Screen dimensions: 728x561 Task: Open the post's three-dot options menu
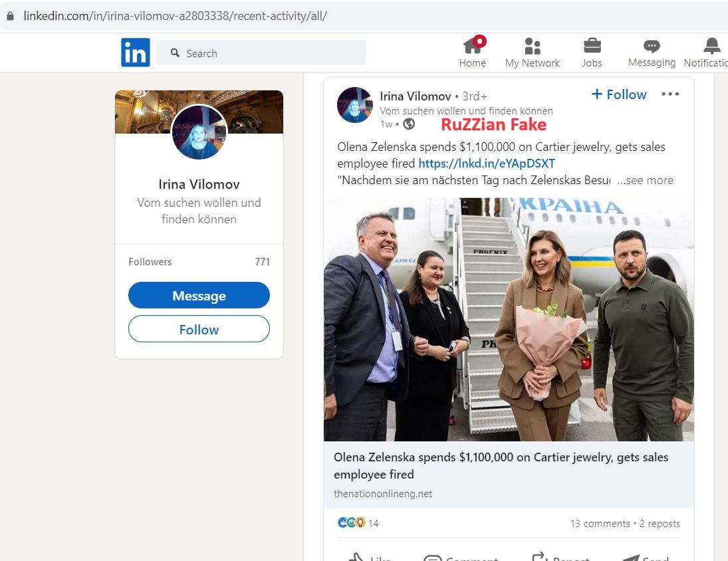670,94
